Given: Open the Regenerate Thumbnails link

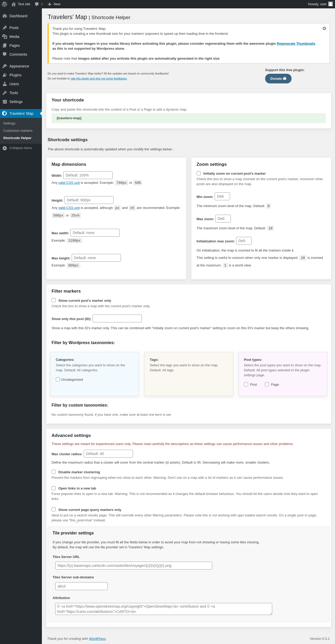Looking at the screenshot, I should pos(296,44).
